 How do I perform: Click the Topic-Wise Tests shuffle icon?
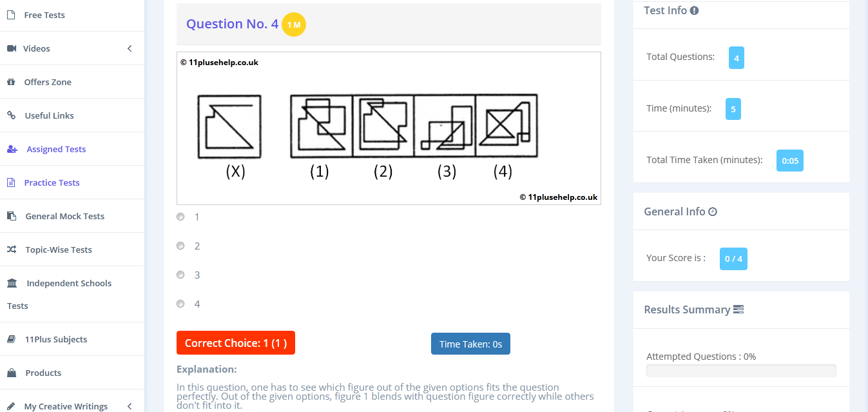11,250
